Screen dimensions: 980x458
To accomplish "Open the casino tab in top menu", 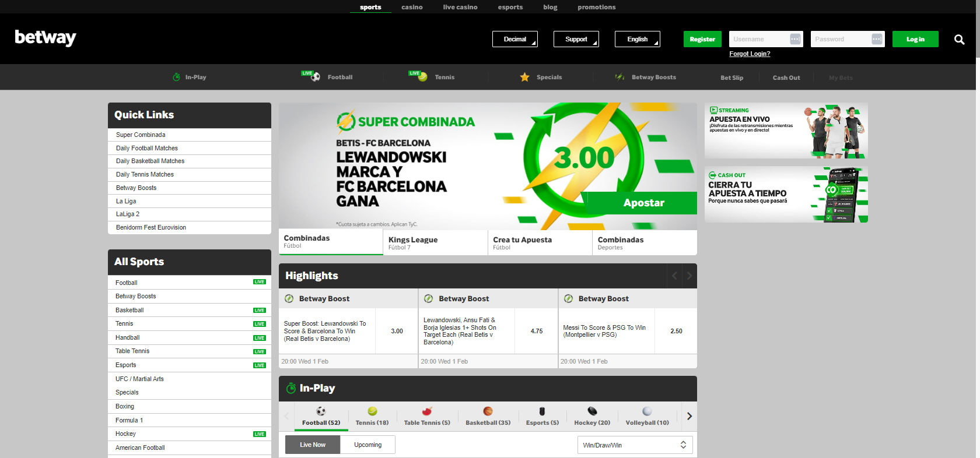I will point(412,7).
